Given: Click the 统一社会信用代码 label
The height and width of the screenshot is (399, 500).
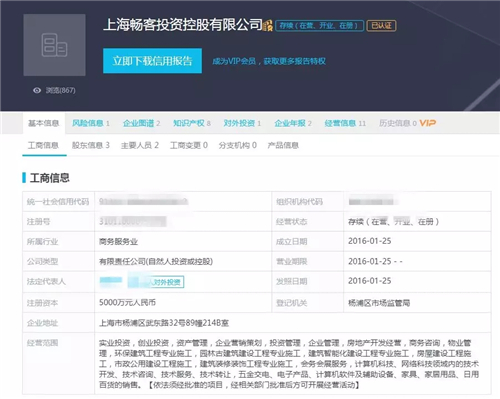Looking at the screenshot, I should (58, 202).
